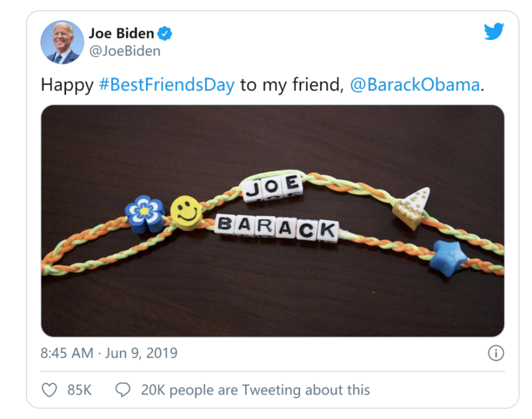
Task: Click the BARACK letter beads in the photo
Action: 276,228
